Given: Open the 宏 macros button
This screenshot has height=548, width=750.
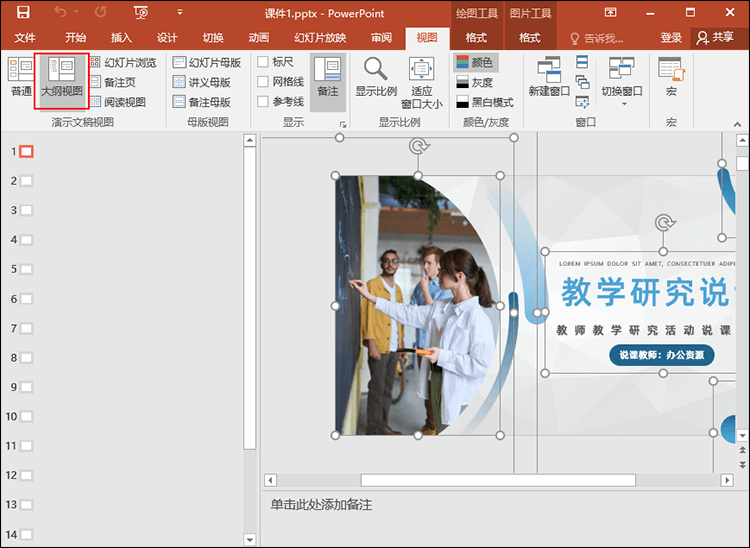Looking at the screenshot, I should (x=672, y=77).
